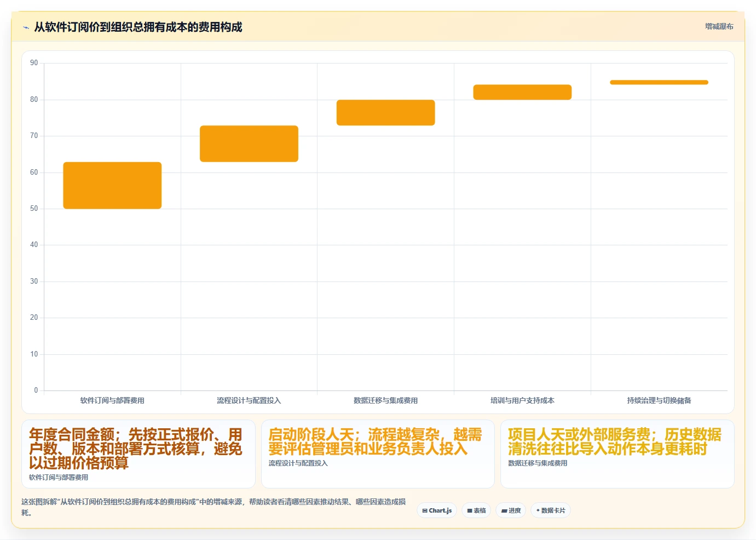The image size is (756, 540).
Task: Open the card starting with 项目人天或外部服务费
Action: (618, 454)
